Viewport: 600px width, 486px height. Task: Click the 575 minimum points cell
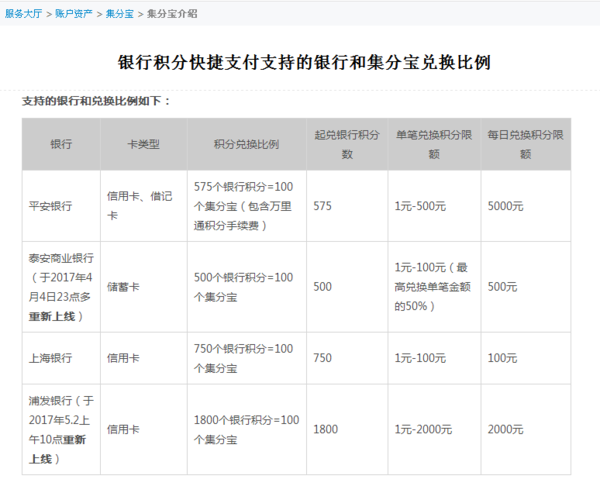pos(347,206)
